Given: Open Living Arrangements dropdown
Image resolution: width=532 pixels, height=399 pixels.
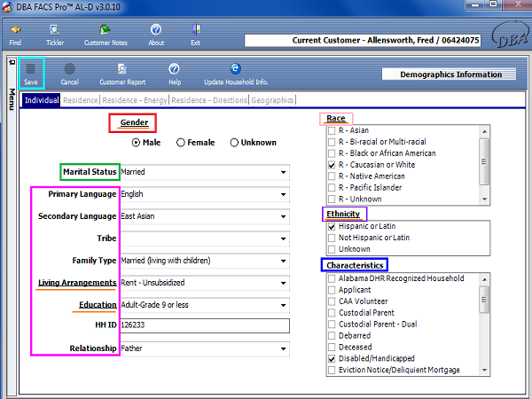Looking at the screenshot, I should pos(284,283).
